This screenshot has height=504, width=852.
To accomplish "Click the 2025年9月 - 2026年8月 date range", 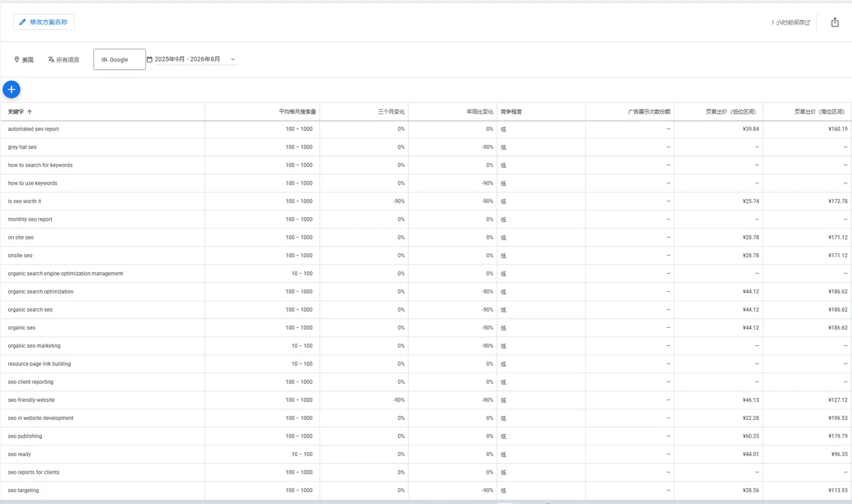I will pyautogui.click(x=187, y=59).
